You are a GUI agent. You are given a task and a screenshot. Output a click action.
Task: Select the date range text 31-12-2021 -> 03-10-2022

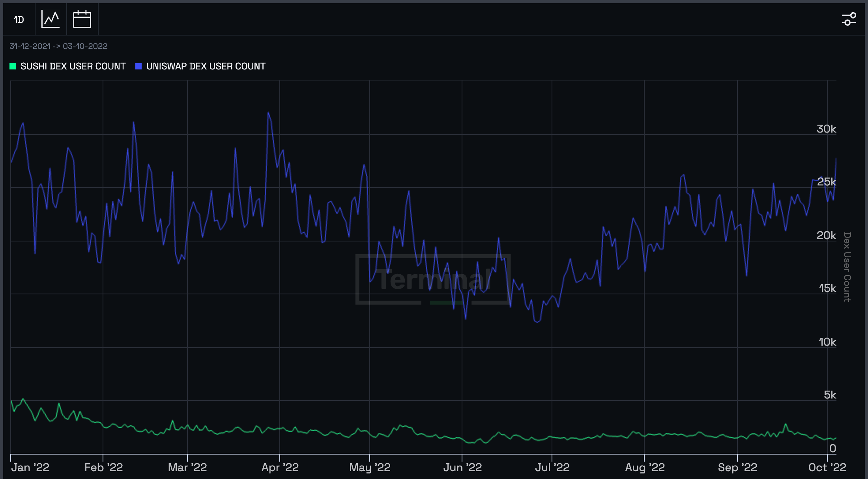(x=58, y=46)
